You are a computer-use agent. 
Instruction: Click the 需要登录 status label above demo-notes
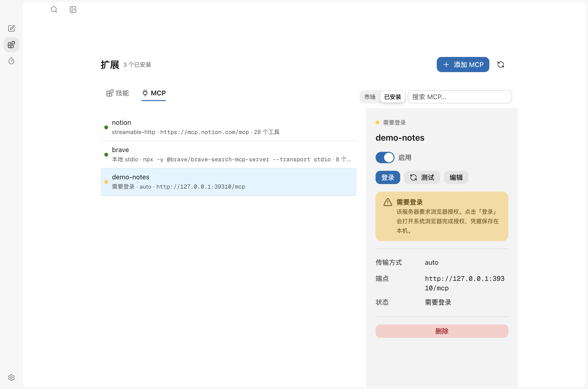pos(394,123)
